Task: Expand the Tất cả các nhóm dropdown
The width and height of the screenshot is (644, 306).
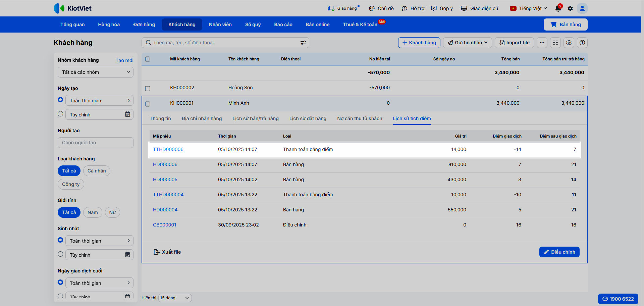Action: pyautogui.click(x=96, y=72)
